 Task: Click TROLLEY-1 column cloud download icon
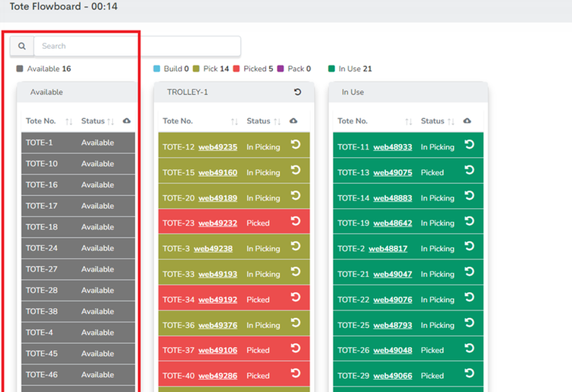tap(294, 121)
